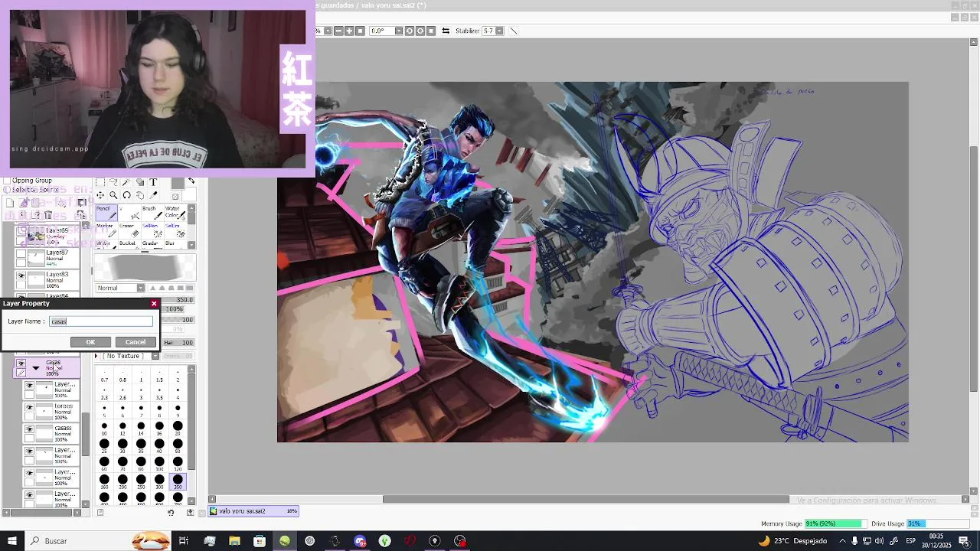980x551 pixels.
Task: Hide the torres layer
Action: coord(29,408)
